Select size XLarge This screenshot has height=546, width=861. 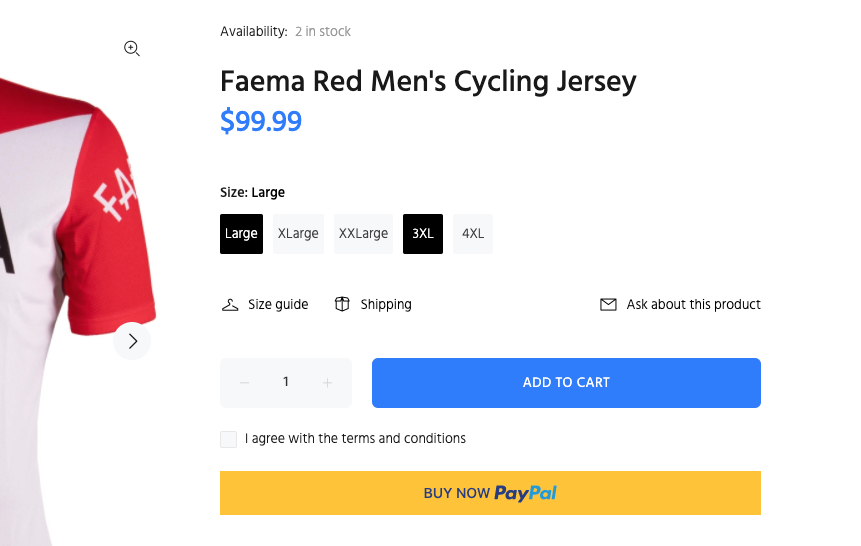[x=298, y=234]
